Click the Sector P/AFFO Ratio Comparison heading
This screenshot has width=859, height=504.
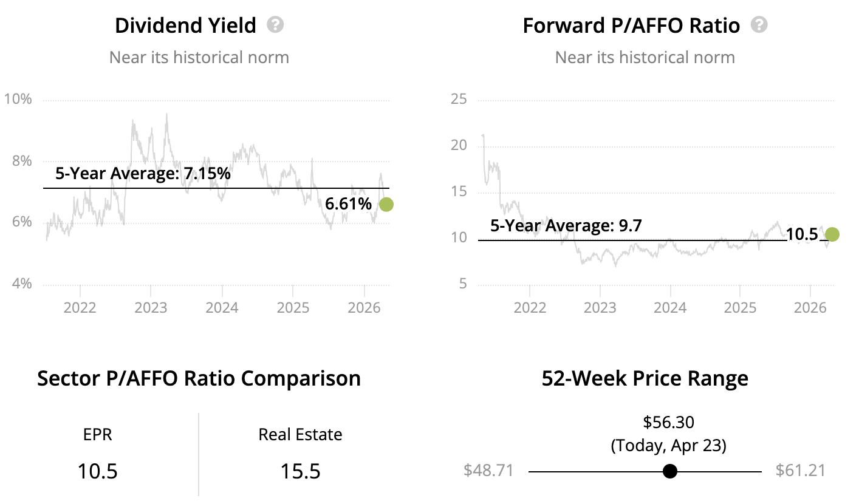(x=199, y=378)
